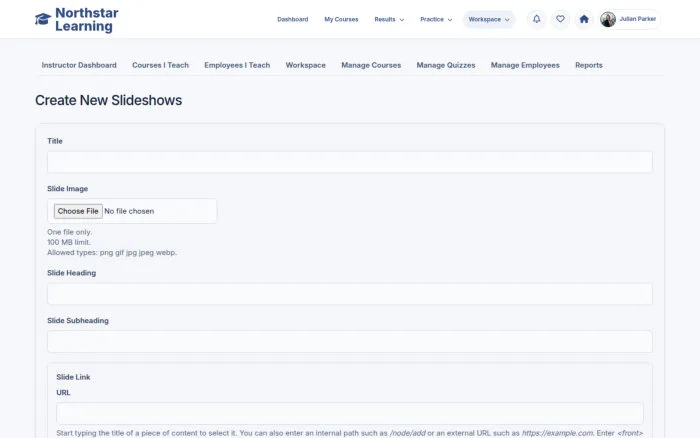The image size is (700, 438).
Task: Click the 'One file only.' hint text
Action: (70, 232)
